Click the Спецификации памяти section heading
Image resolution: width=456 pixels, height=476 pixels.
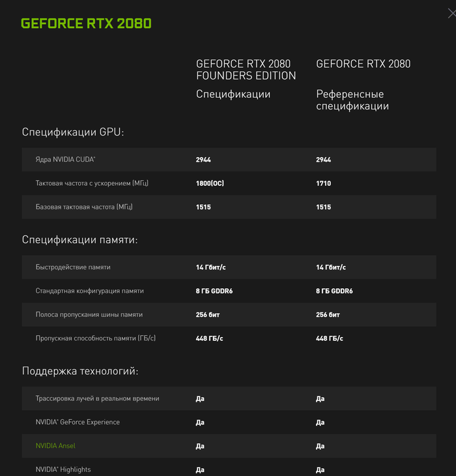tap(80, 240)
